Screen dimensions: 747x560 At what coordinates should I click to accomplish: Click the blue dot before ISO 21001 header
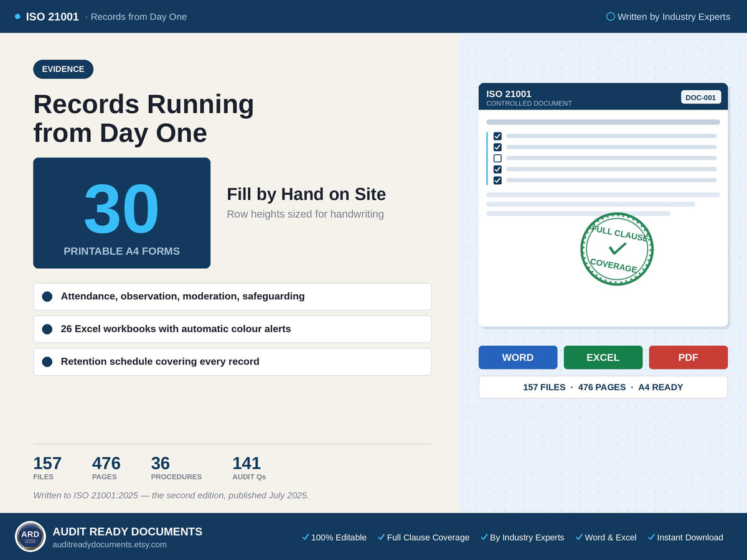17,17
